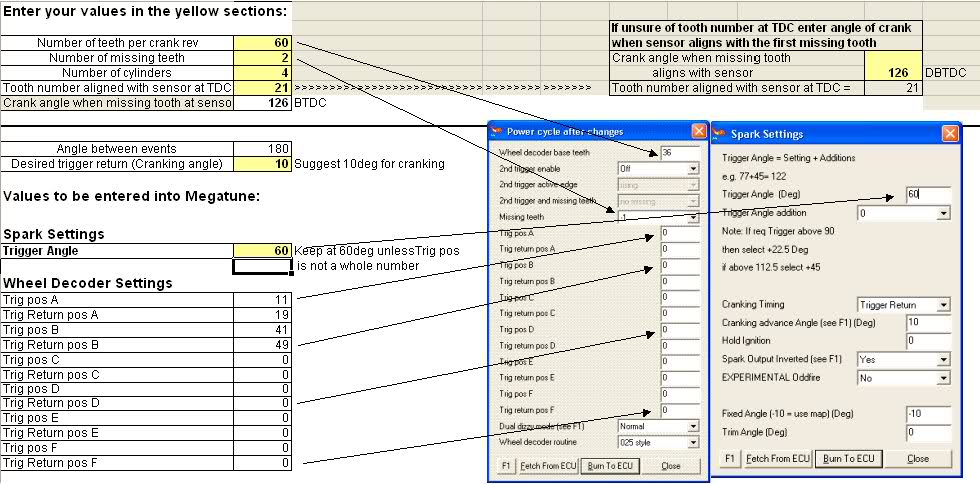Click the Trigger Angle (Deg) input field
The image size is (980, 484).
[x=927, y=194]
